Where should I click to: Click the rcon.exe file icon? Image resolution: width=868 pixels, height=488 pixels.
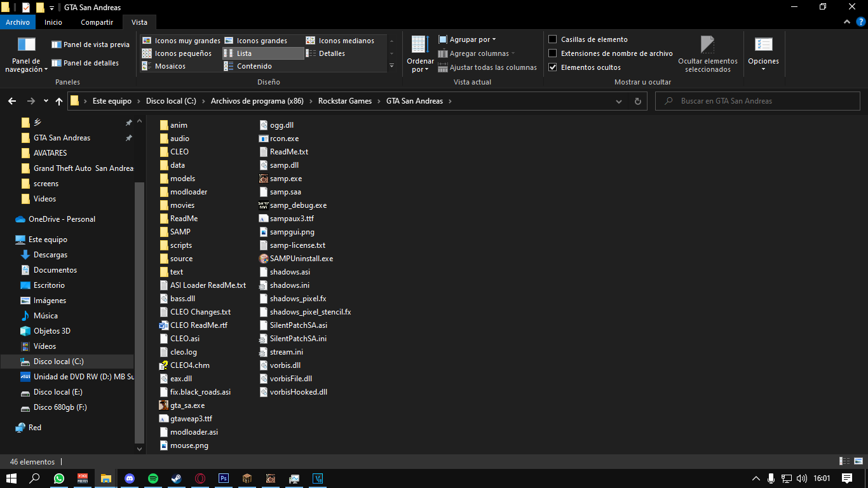click(x=264, y=139)
